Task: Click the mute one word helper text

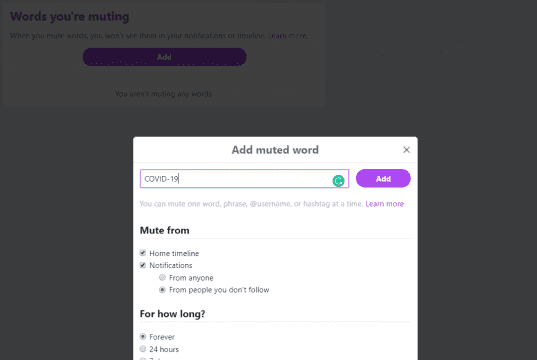Action: pyautogui.click(x=251, y=204)
